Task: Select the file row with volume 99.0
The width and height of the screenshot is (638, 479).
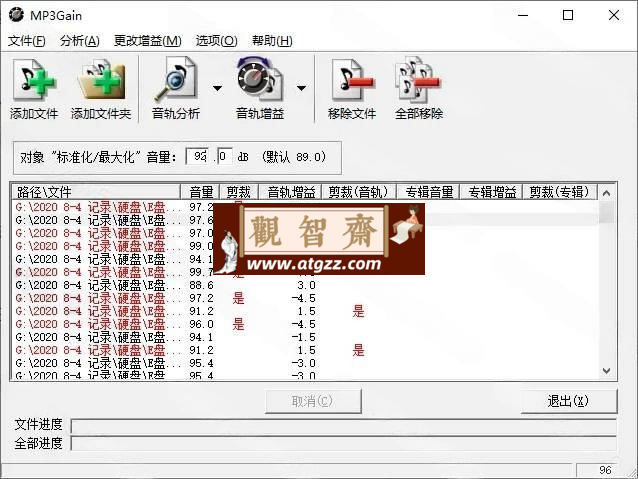Action: point(305,246)
